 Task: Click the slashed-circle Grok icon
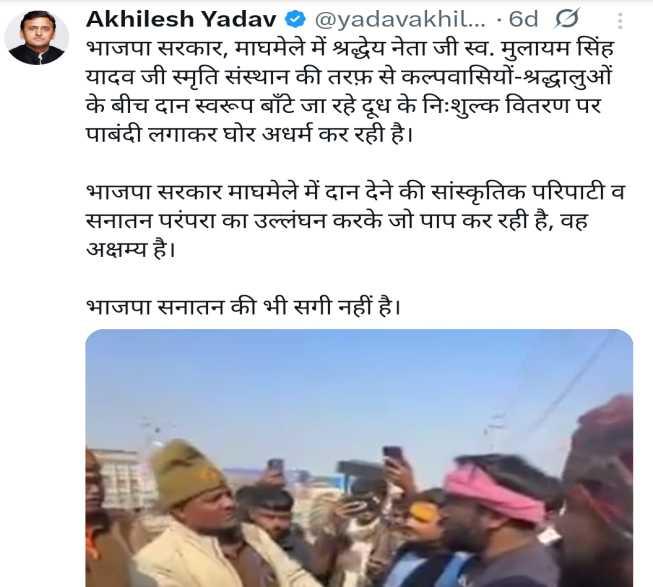tap(566, 19)
